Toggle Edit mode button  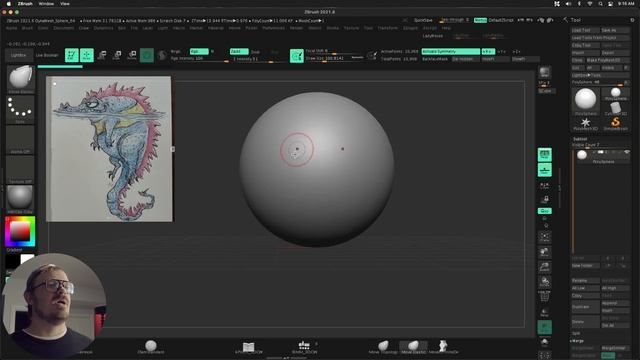pyautogui.click(x=72, y=55)
